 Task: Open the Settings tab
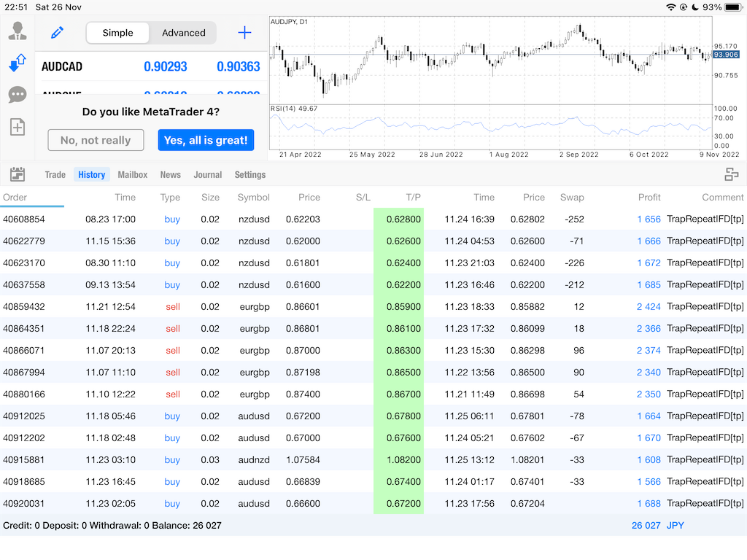tap(250, 175)
